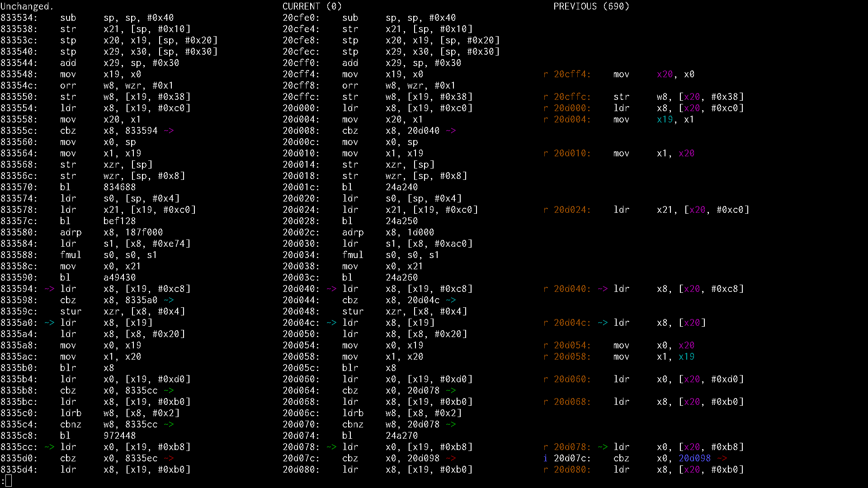Click the cyan arrow after 'cbz x8, 20d04c'

pos(451,300)
